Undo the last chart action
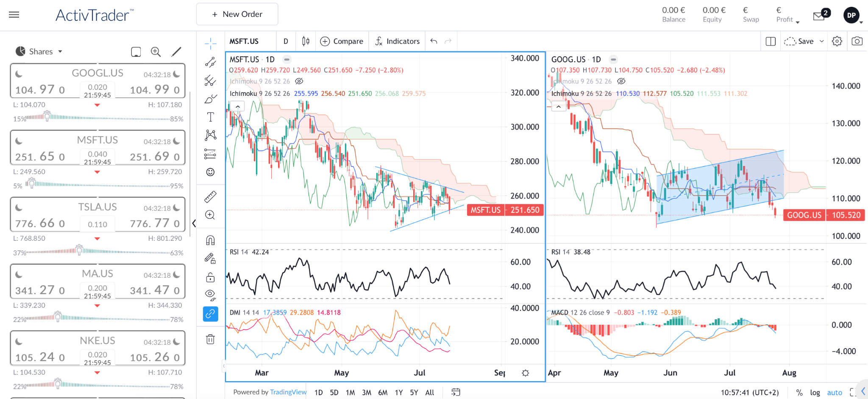 pyautogui.click(x=434, y=41)
